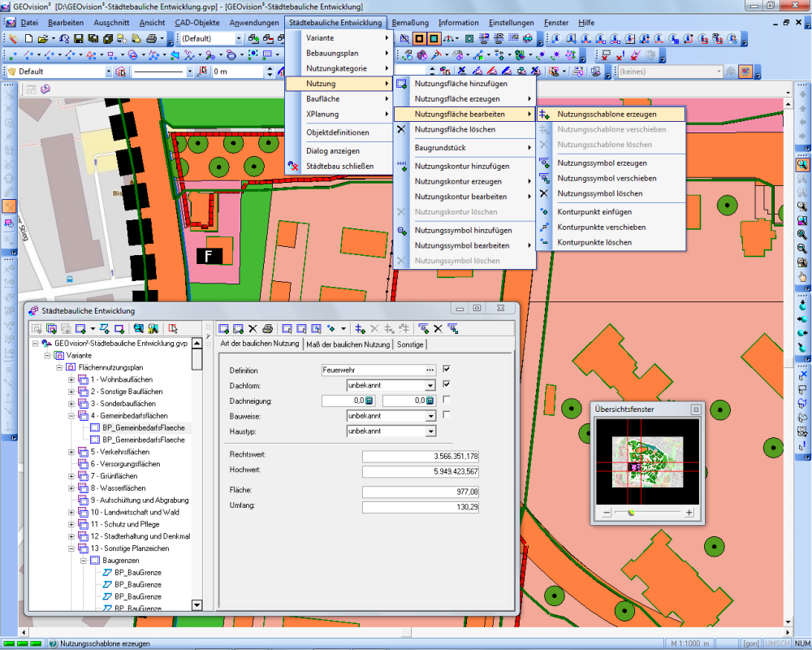Expand the 5 - Verkehrsflächen tree node
The image size is (812, 650).
pos(71,452)
